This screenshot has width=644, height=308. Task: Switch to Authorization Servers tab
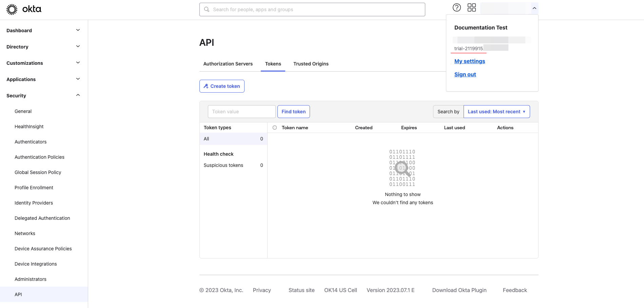pyautogui.click(x=228, y=64)
